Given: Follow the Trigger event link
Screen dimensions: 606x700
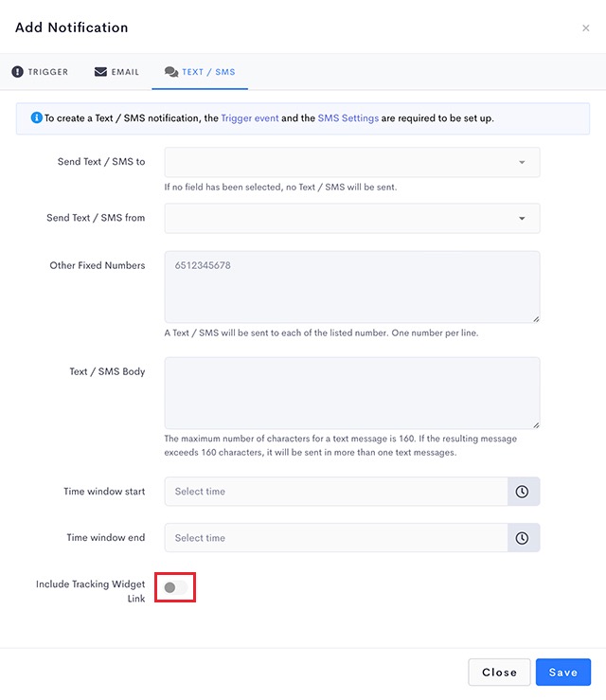Looking at the screenshot, I should point(250,117).
